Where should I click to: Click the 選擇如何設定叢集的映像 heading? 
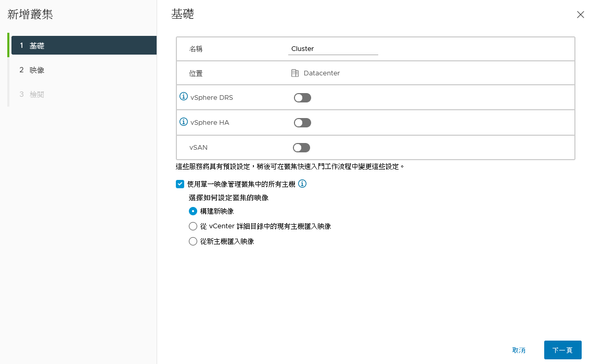(x=228, y=198)
